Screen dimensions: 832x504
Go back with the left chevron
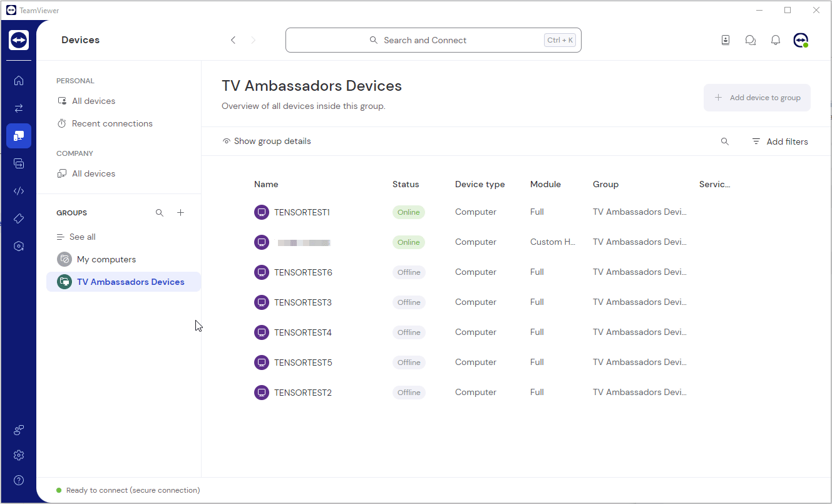click(x=233, y=40)
